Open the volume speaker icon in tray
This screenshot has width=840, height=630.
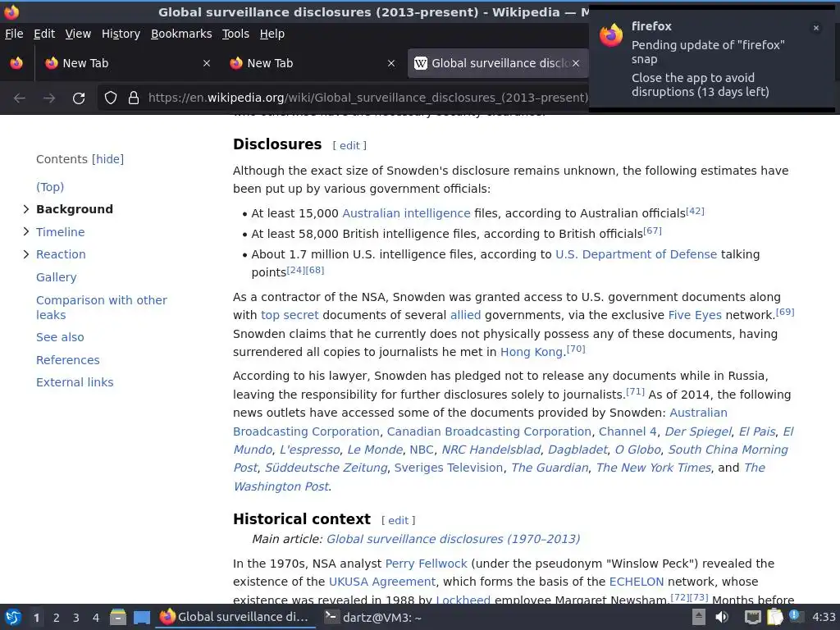tap(722, 617)
